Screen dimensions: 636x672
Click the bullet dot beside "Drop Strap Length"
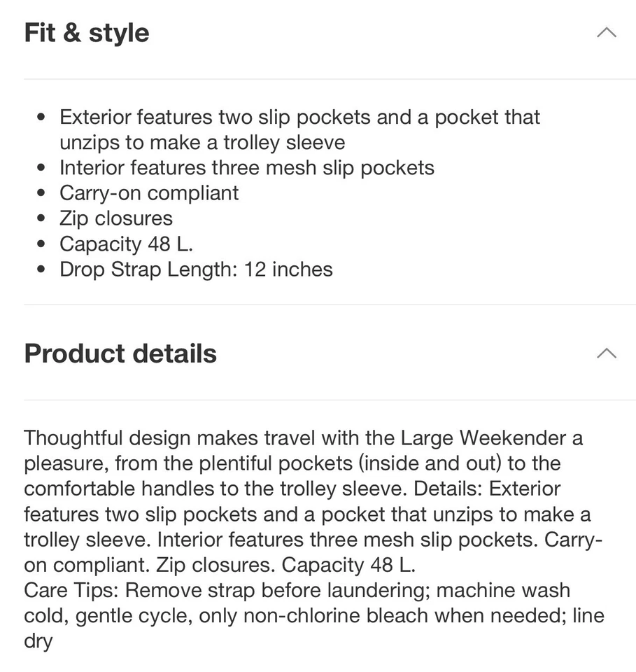(x=43, y=269)
